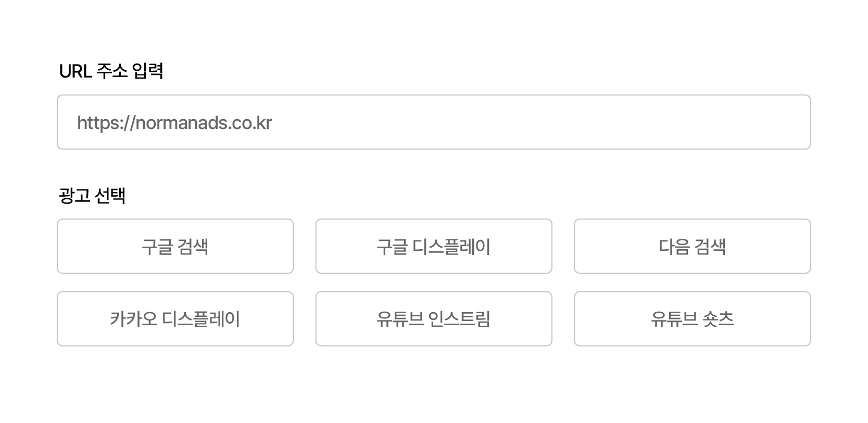This screenshot has height=423, width=868.
Task: Pick Daum search as ad type
Action: coord(692,246)
